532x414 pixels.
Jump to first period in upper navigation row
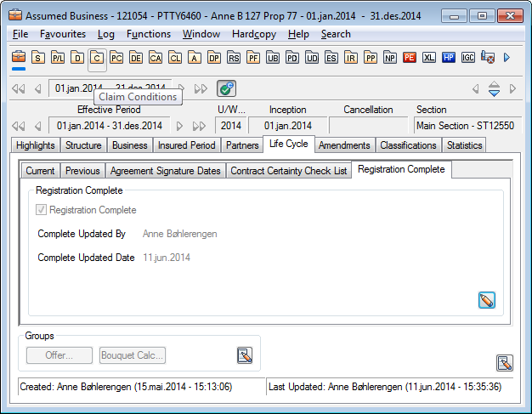coord(19,89)
